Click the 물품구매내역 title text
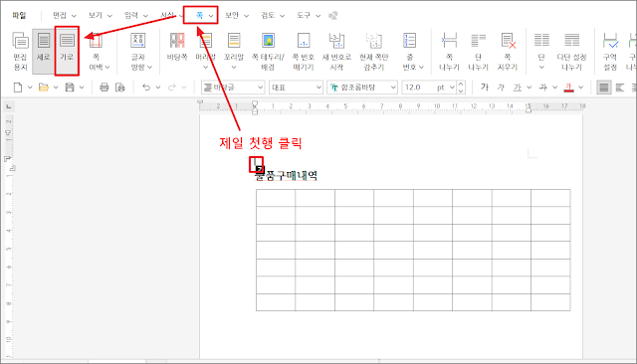This screenshot has width=637, height=364. (286, 175)
